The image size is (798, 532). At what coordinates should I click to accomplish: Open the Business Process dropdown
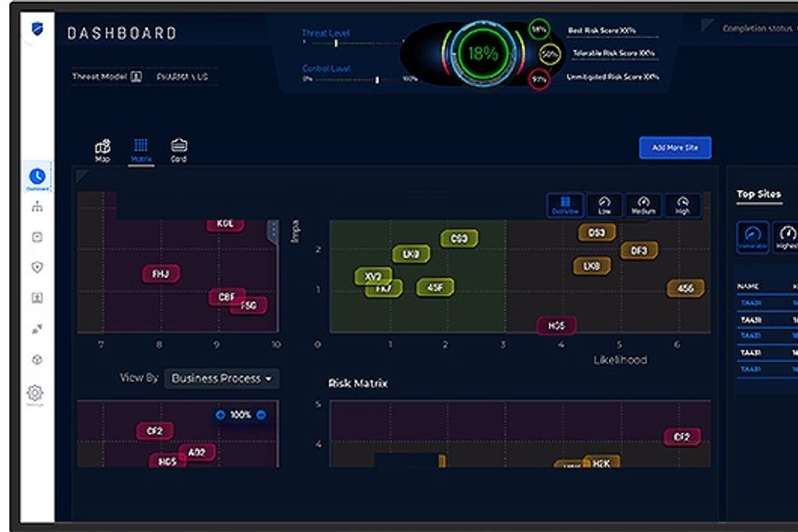(x=222, y=379)
